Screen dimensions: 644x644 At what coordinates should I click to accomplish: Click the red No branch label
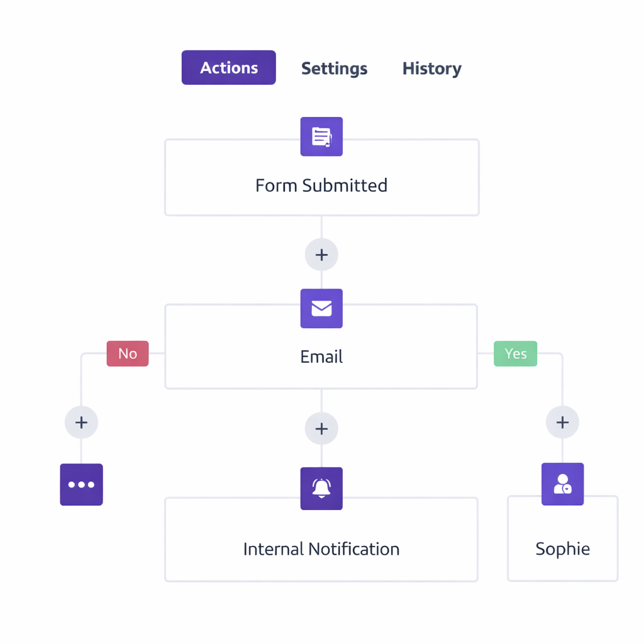pyautogui.click(x=128, y=353)
